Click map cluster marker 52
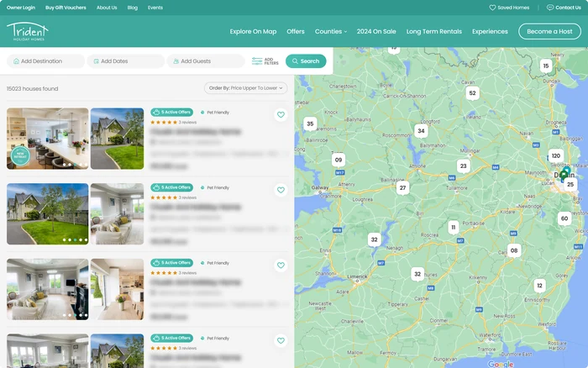Image resolution: width=588 pixels, height=368 pixels. tap(472, 93)
